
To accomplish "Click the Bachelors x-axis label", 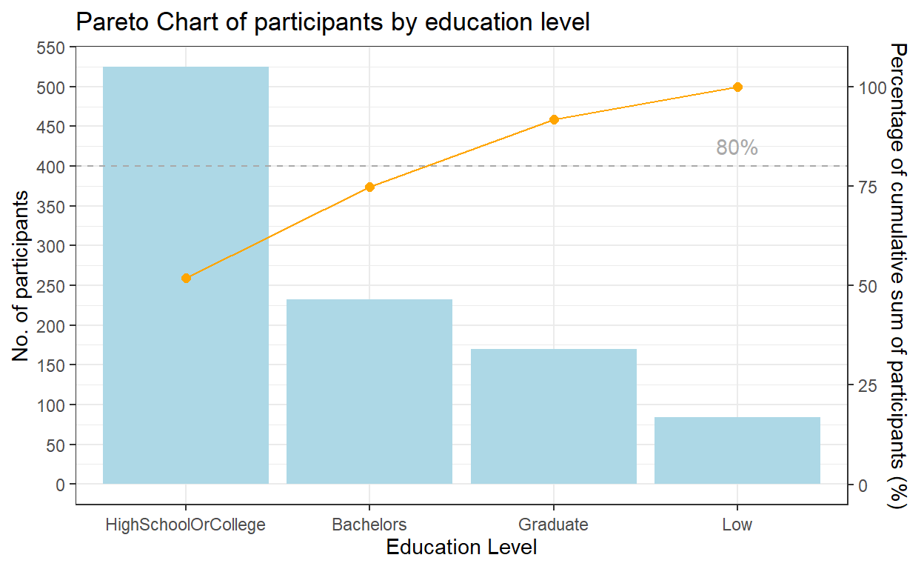I will tap(369, 525).
